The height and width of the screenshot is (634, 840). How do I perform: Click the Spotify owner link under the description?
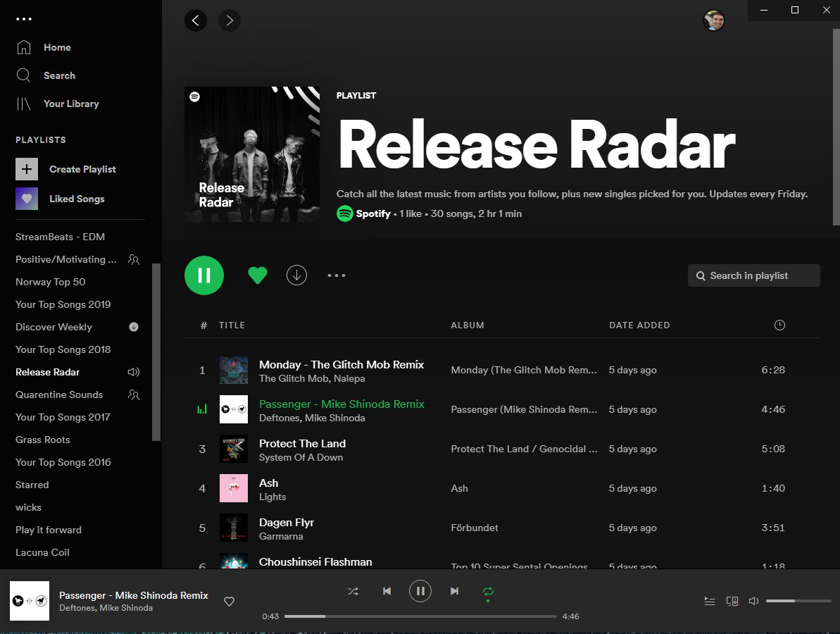374,213
